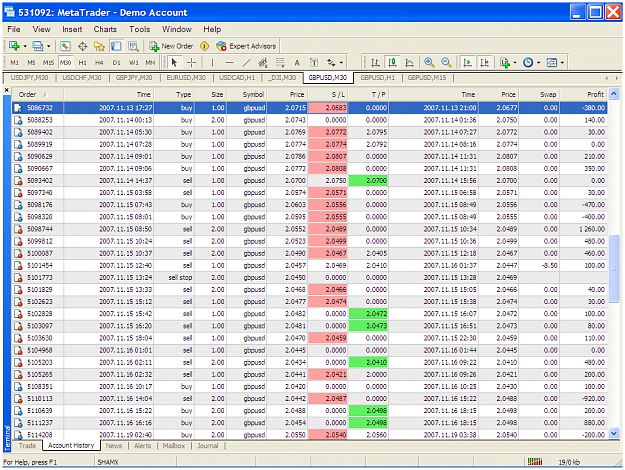Click the Arrows objects icon
The width and height of the screenshot is (625, 470).
331,63
